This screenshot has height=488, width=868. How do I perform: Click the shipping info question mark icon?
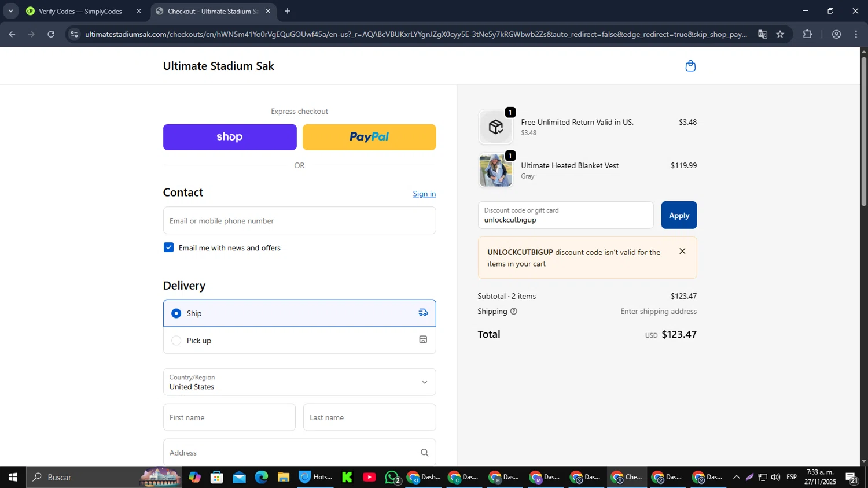click(x=514, y=312)
